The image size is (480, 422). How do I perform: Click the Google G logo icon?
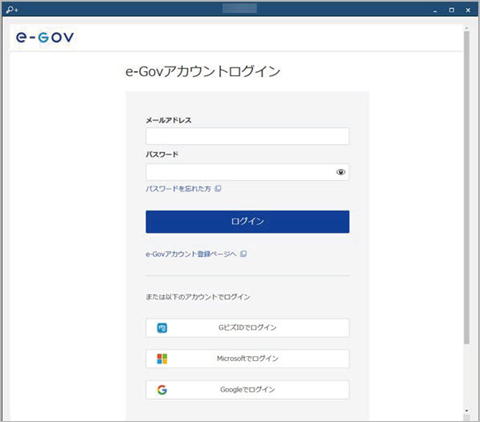162,390
